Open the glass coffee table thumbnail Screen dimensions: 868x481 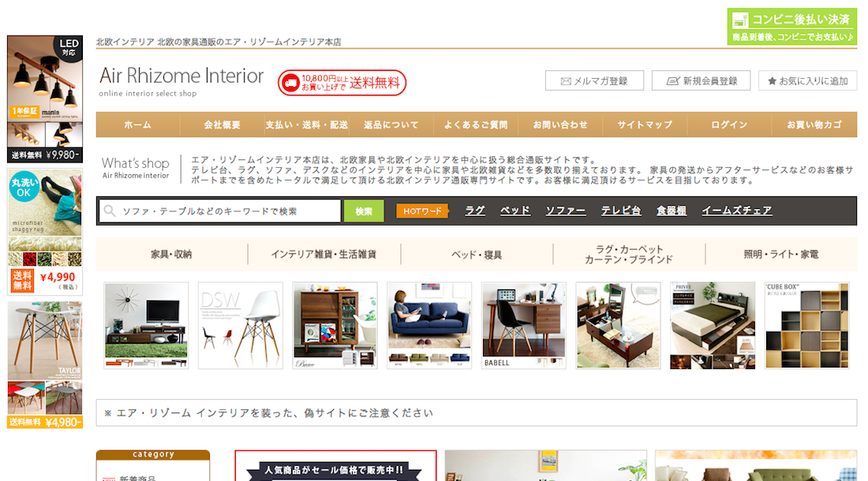tap(619, 326)
